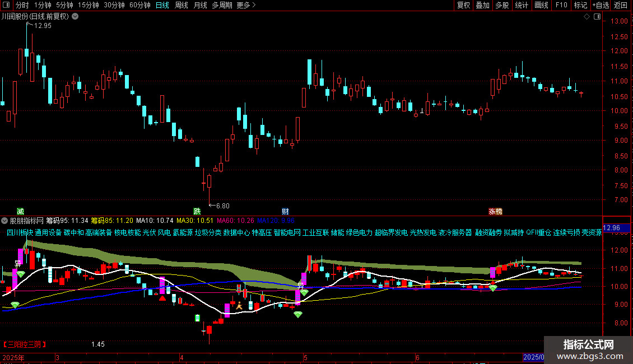Open the 拟减持 concept link
The height and width of the screenshot is (364, 633).
(514, 232)
